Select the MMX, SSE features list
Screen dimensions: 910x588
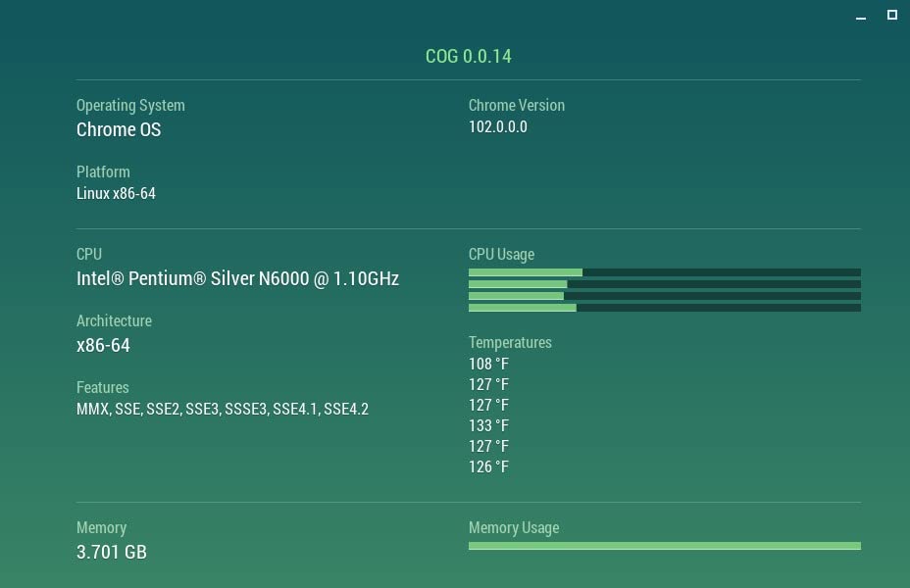click(223, 410)
